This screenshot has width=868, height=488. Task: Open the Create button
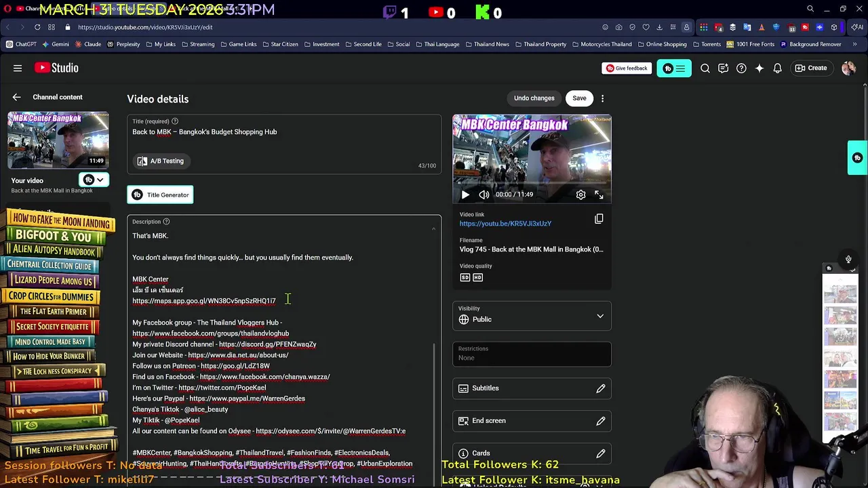click(x=810, y=68)
